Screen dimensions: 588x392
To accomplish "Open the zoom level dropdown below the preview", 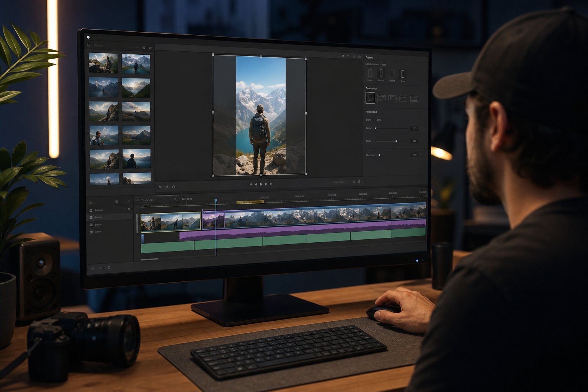I will click(341, 182).
